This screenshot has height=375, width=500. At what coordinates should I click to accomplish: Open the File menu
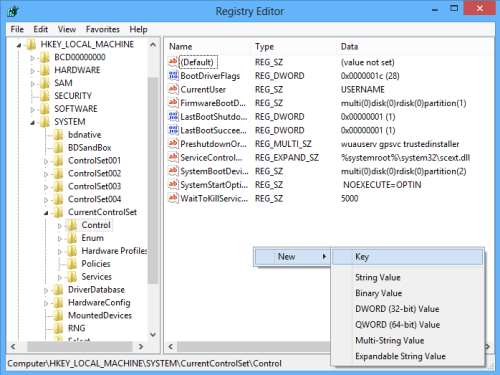(17, 29)
